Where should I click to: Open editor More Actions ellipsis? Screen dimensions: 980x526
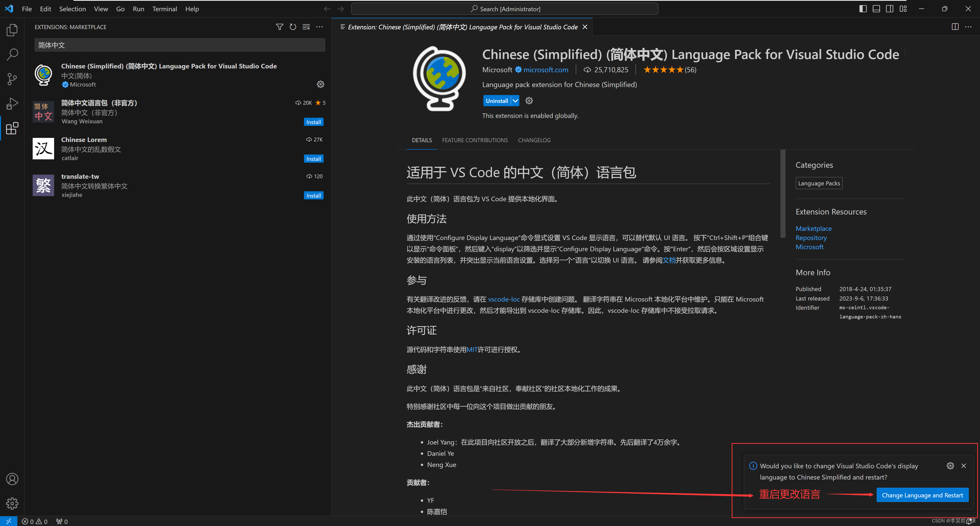click(968, 27)
